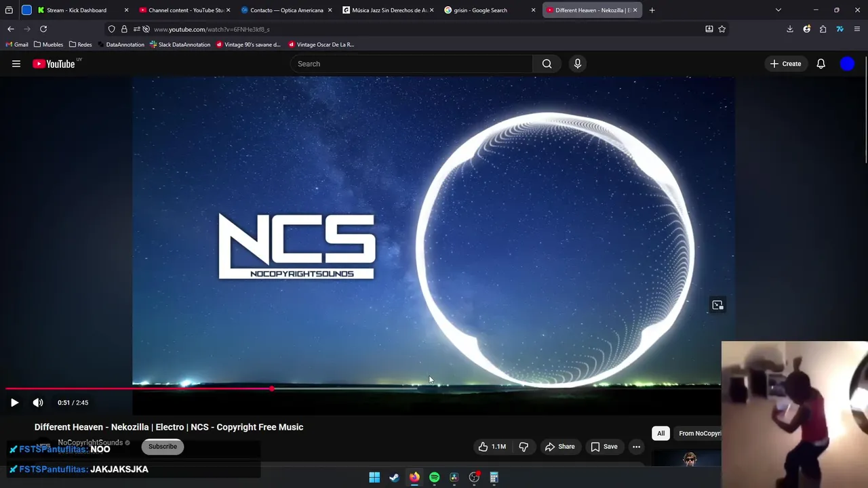Viewport: 868px width, 488px height.
Task: Start voice search with microphone icon
Action: pyautogui.click(x=578, y=64)
